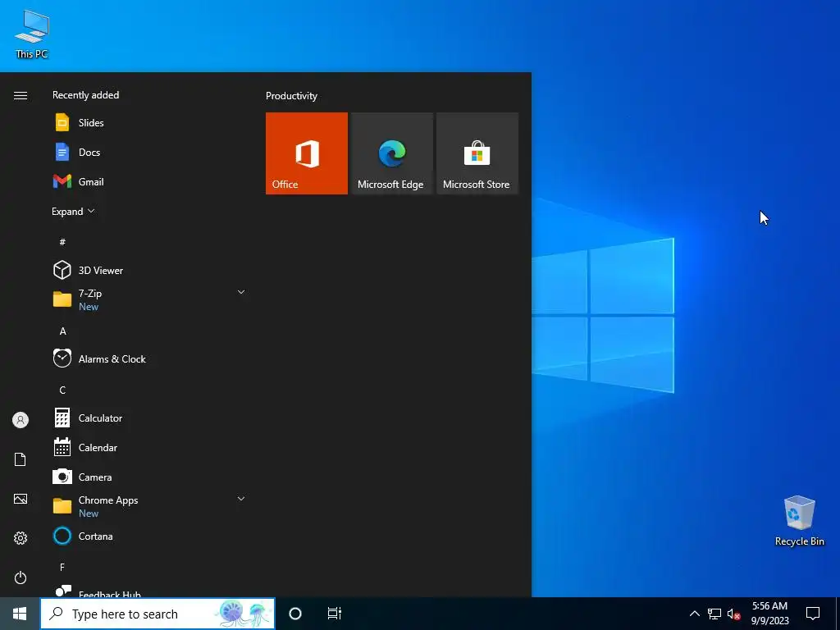Click the Cortana circle on taskbar

[295, 614]
